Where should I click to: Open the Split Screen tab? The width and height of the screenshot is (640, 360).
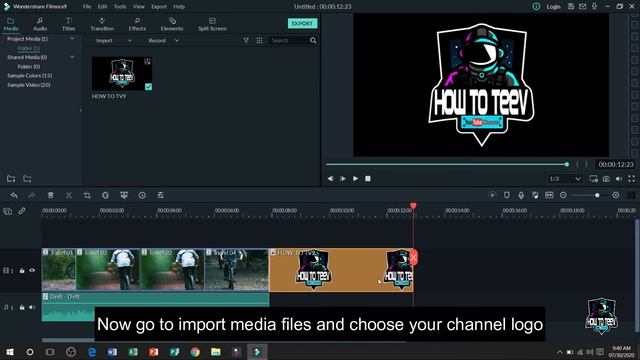click(212, 24)
